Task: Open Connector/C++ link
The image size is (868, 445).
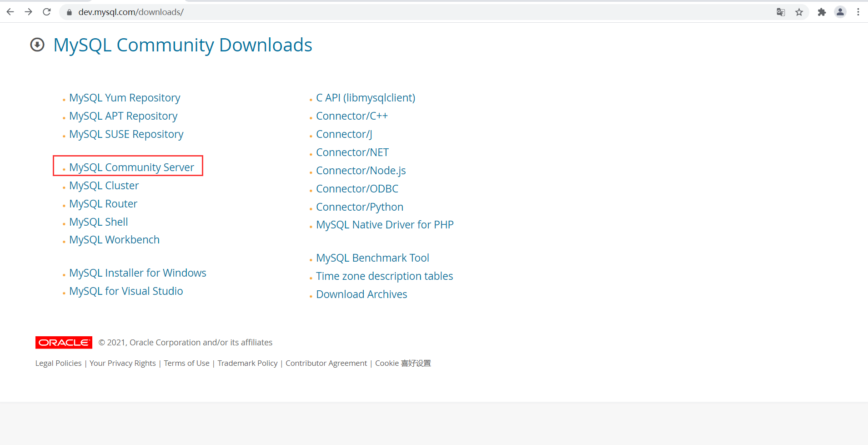Action: coord(352,116)
